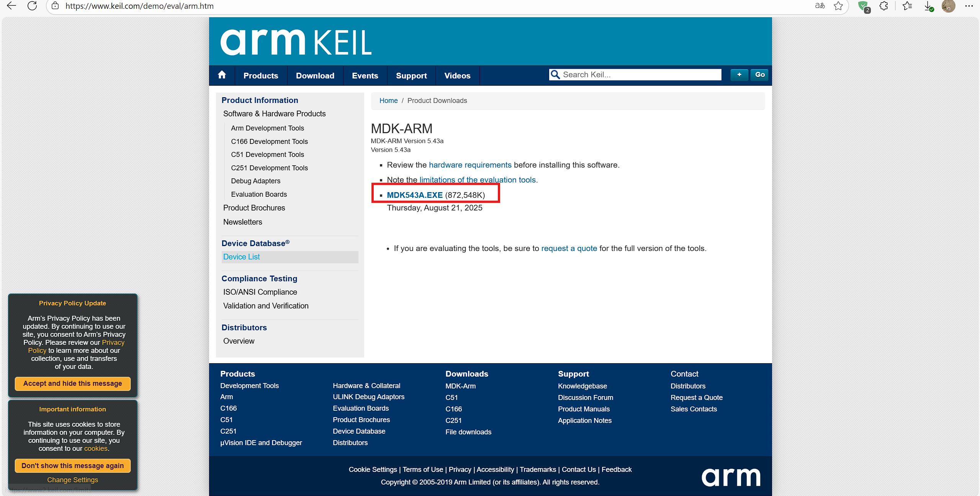Open Newsletters in sidebar
This screenshot has height=496, width=980.
click(242, 222)
